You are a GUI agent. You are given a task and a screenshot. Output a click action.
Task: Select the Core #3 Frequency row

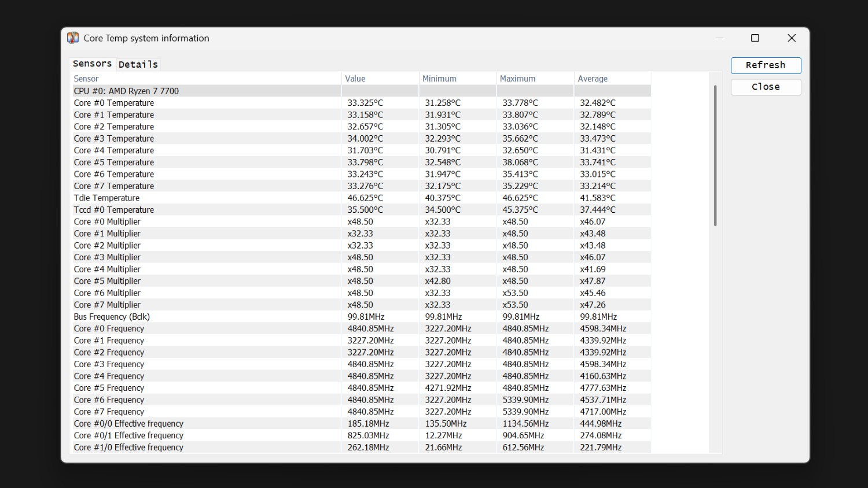coord(361,364)
